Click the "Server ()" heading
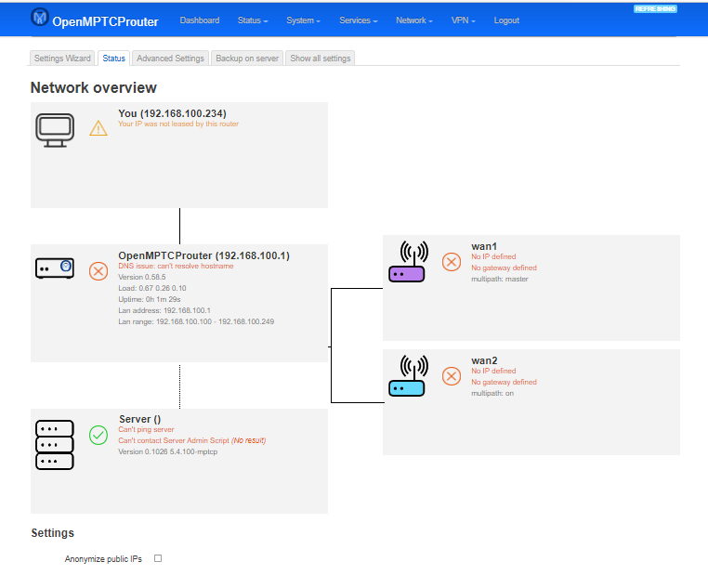This screenshot has width=708, height=588. click(x=140, y=419)
